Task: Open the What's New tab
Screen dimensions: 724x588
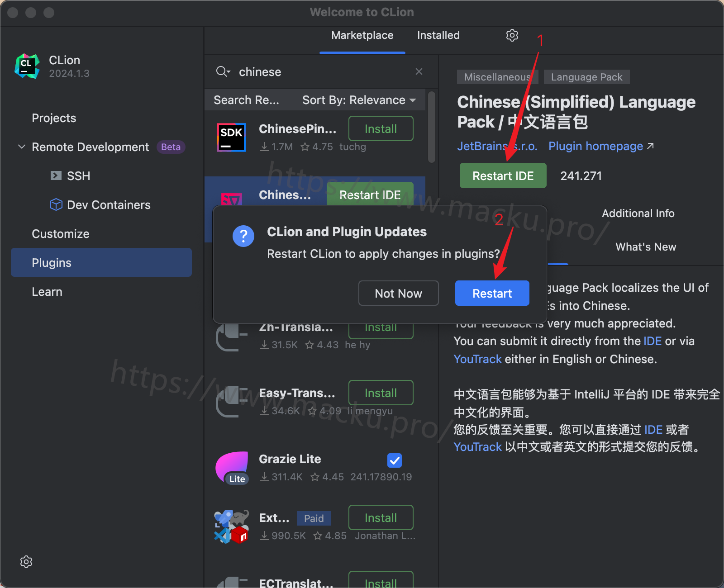Action: point(646,247)
